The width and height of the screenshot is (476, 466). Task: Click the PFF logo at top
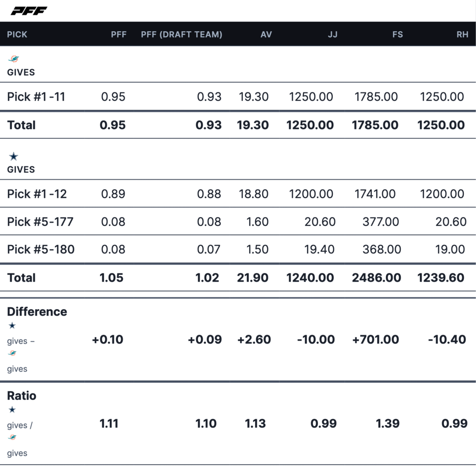pos(28,11)
